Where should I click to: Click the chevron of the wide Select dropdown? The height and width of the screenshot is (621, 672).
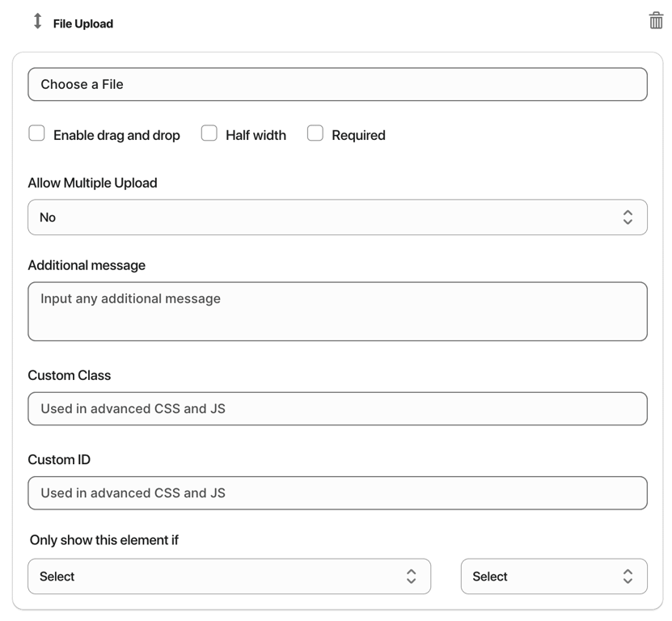tap(411, 577)
